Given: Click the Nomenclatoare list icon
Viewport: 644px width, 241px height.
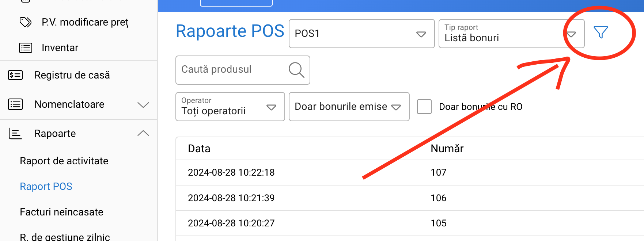Looking at the screenshot, I should tap(15, 104).
